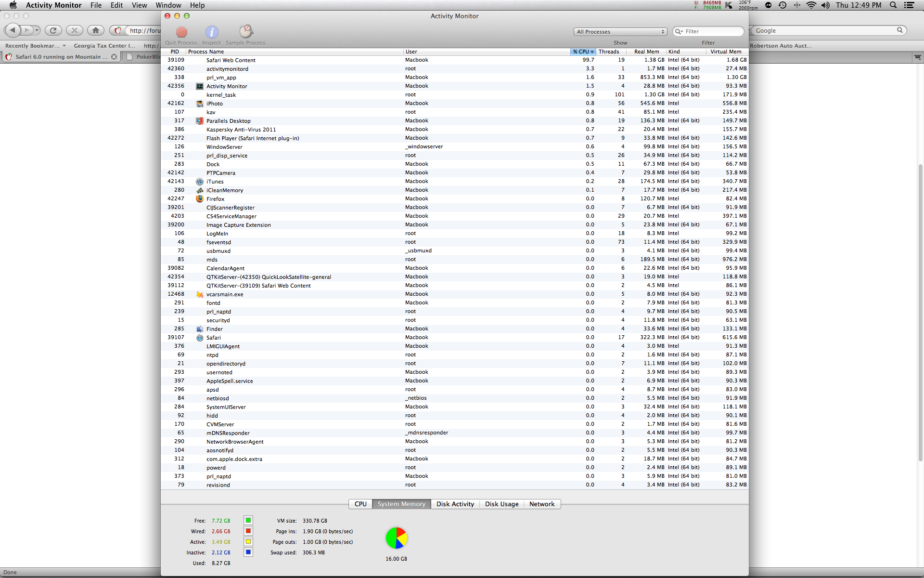Select the kernel_task process row
The width and height of the screenshot is (924, 578).
point(455,95)
